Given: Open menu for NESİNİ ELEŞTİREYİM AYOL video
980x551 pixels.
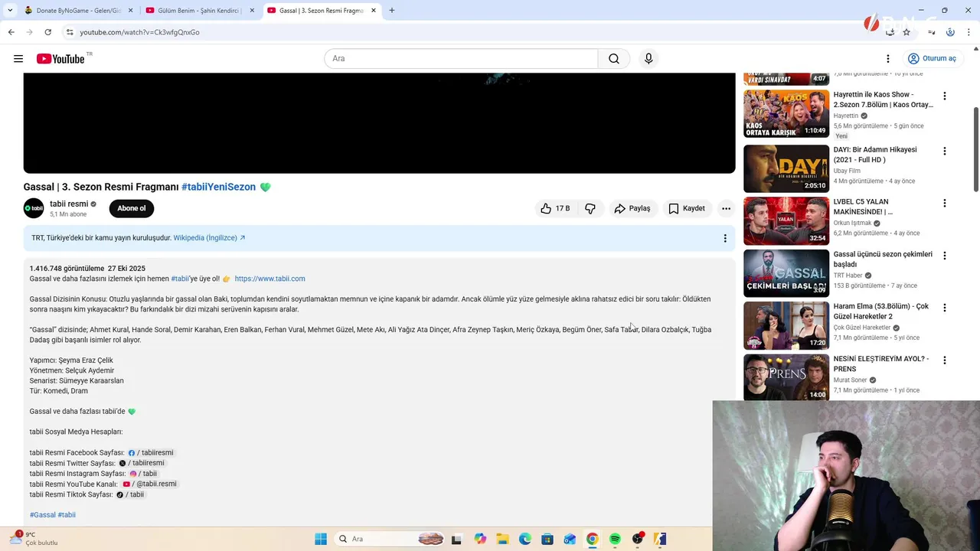Looking at the screenshot, I should pyautogui.click(x=945, y=360).
